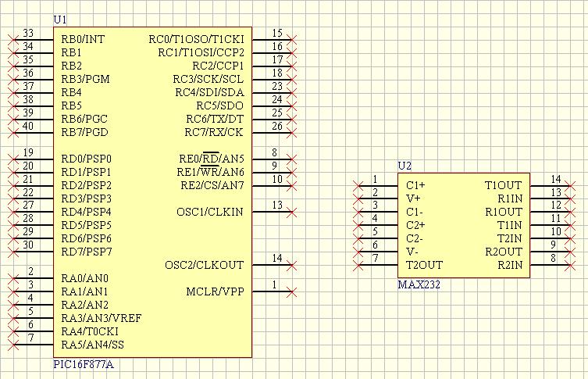Click the R1OUT pin label
Viewport: 588px width, 379px height.
coord(503,212)
